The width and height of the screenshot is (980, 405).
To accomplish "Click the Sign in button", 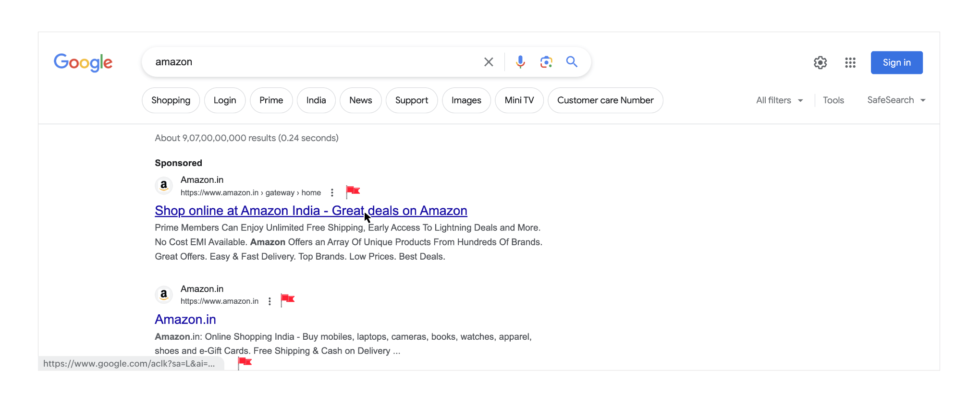I will coord(896,63).
